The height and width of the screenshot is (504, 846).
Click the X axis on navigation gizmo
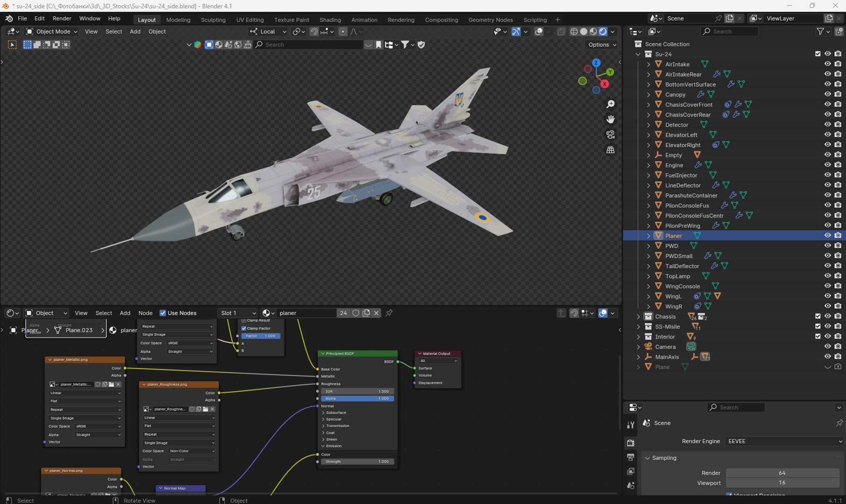click(605, 84)
